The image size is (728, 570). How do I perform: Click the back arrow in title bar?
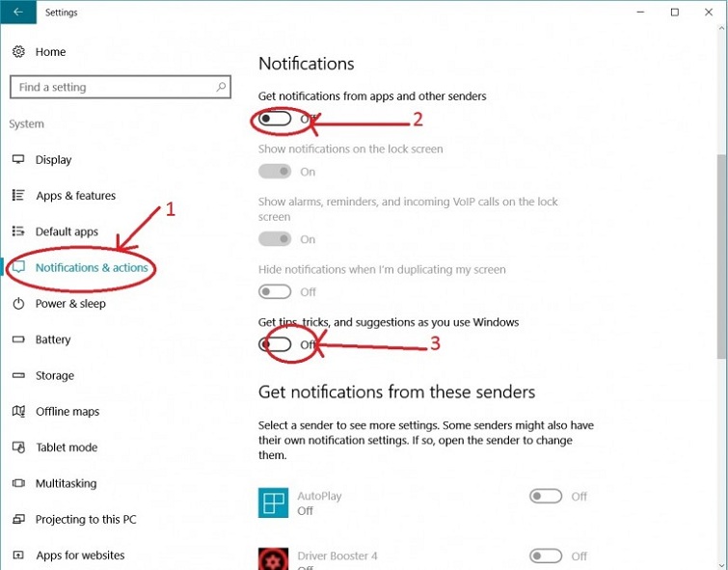[x=18, y=13]
